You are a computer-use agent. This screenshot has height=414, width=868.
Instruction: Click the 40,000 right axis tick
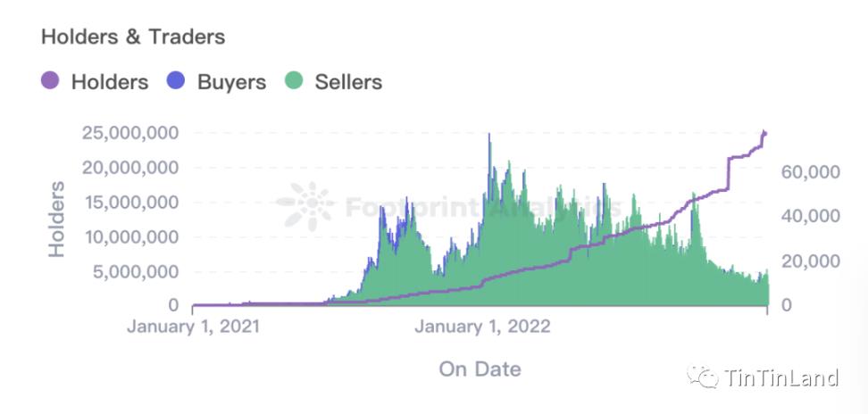(811, 216)
